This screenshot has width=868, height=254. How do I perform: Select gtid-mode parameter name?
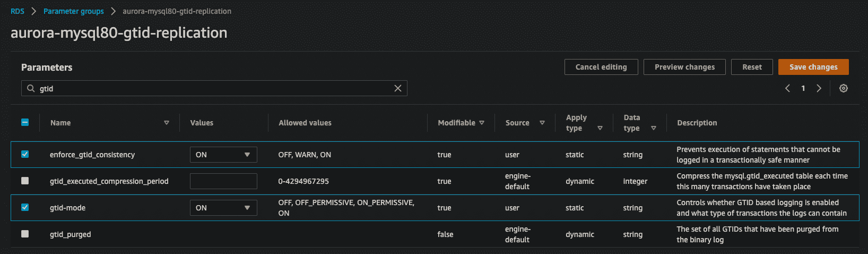(67, 208)
